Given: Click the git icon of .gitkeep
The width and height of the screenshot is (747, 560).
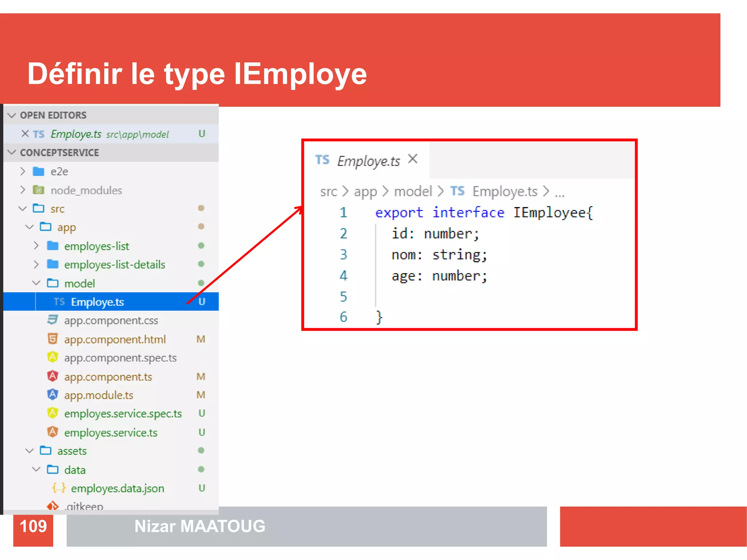Looking at the screenshot, I should (53, 506).
